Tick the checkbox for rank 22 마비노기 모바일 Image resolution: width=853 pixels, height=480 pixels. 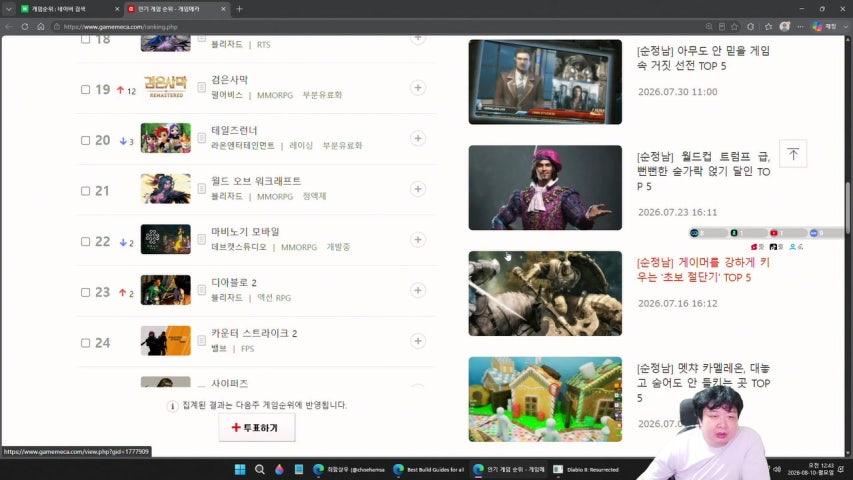[x=85, y=242]
